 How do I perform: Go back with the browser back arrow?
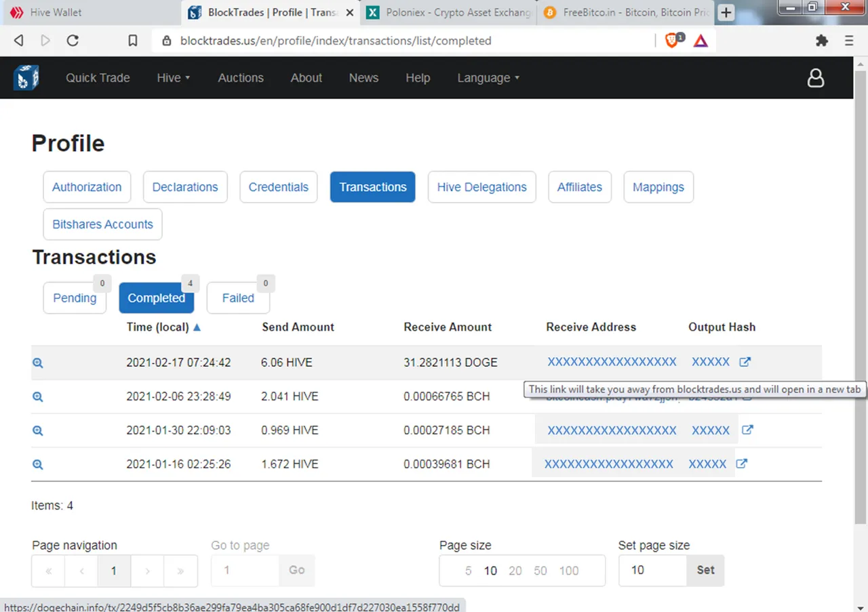coord(18,41)
